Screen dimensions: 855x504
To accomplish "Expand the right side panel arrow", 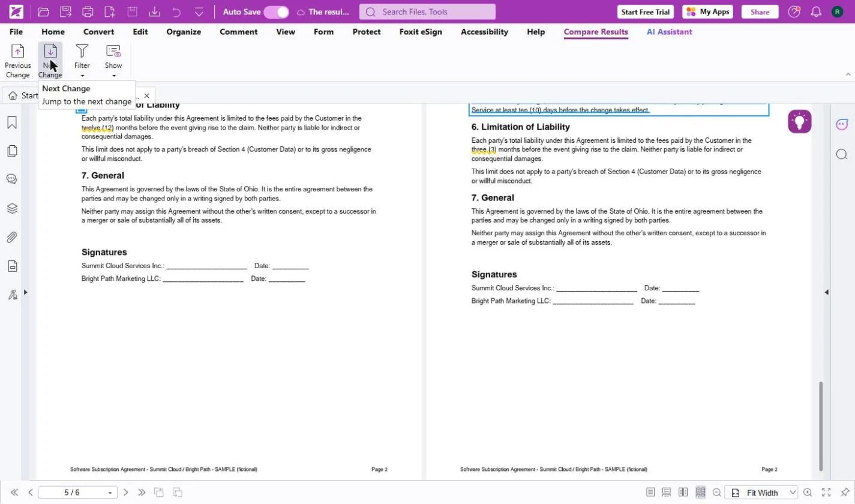I will (x=826, y=292).
